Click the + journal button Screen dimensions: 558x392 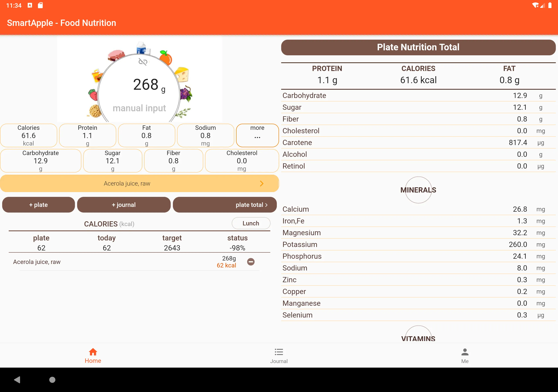pyautogui.click(x=123, y=204)
